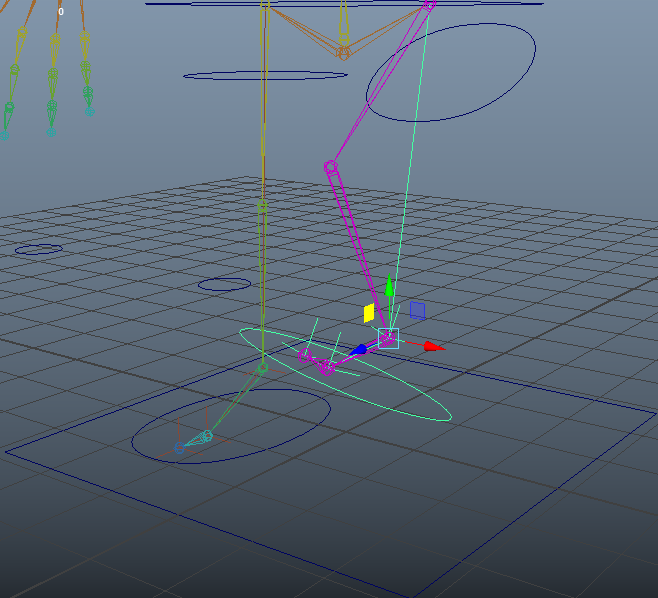The width and height of the screenshot is (658, 598).
Task: Select the orange pelvis joint at top center
Action: click(x=343, y=53)
